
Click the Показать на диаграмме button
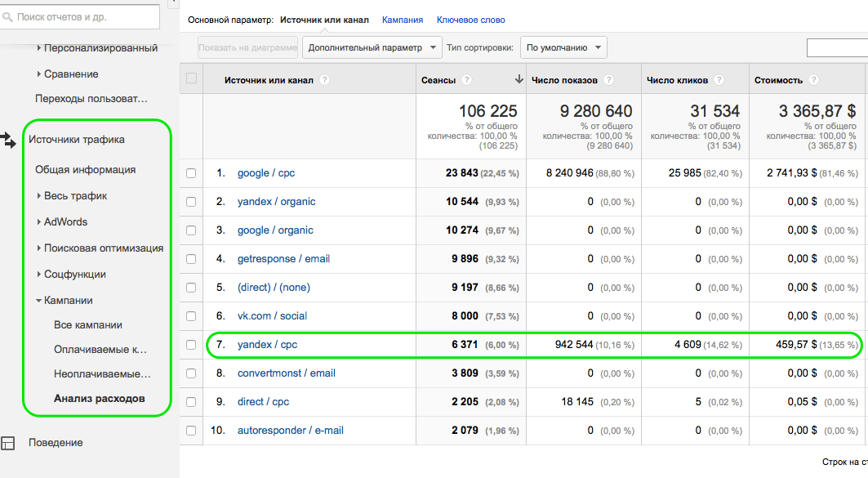(247, 47)
